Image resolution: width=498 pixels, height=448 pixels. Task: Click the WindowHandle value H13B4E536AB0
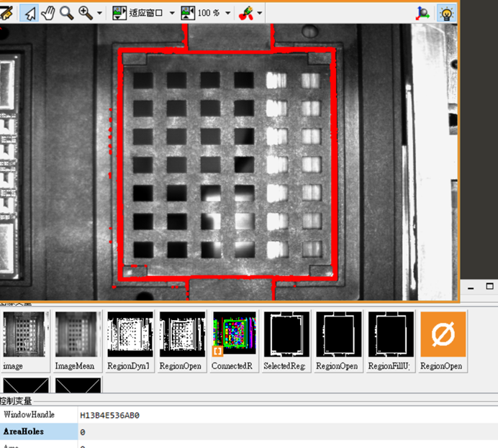coord(109,415)
